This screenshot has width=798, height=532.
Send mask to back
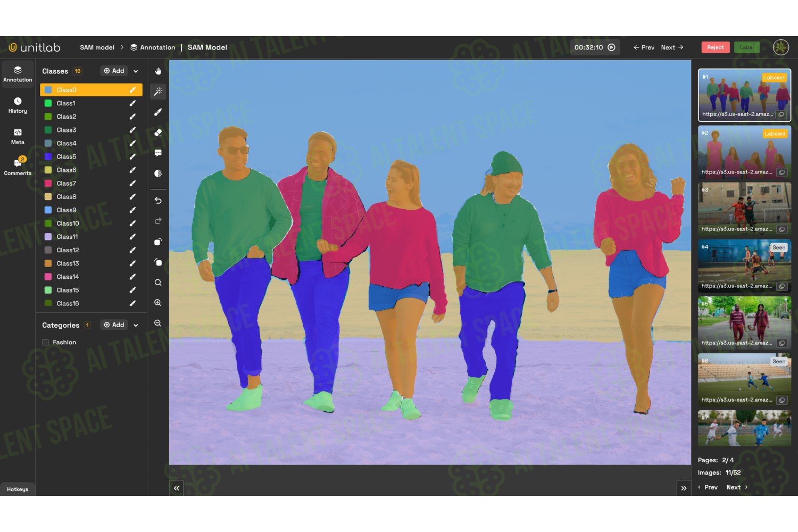click(158, 262)
